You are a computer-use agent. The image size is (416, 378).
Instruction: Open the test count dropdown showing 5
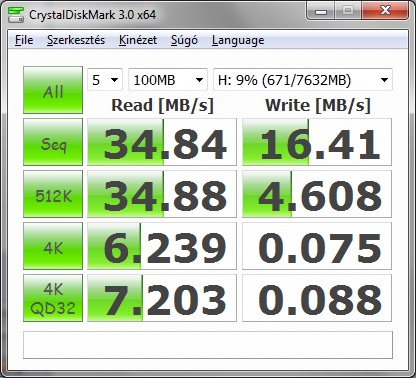click(x=105, y=80)
